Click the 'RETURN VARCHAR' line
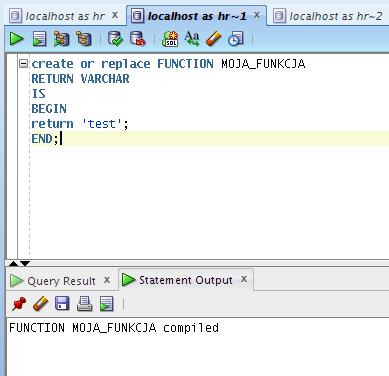 80,79
